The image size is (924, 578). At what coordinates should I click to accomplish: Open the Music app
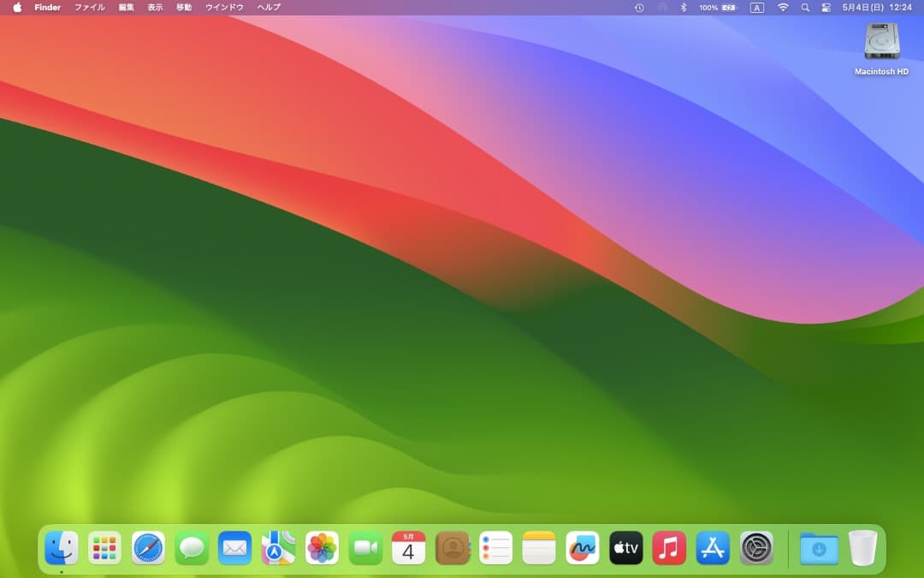coord(670,548)
